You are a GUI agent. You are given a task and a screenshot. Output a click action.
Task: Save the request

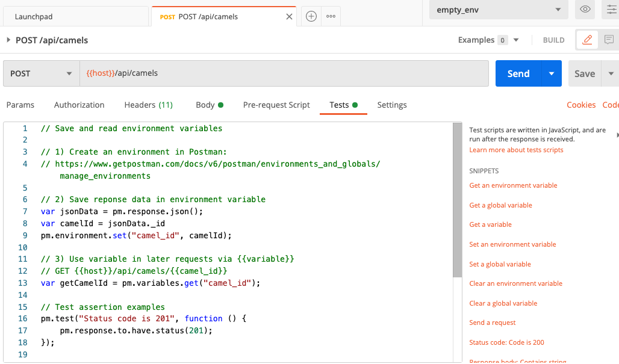point(585,73)
